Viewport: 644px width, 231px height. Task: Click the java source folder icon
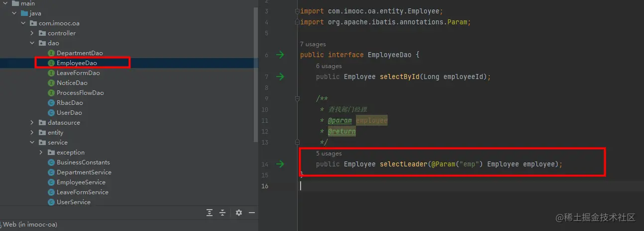(24, 13)
